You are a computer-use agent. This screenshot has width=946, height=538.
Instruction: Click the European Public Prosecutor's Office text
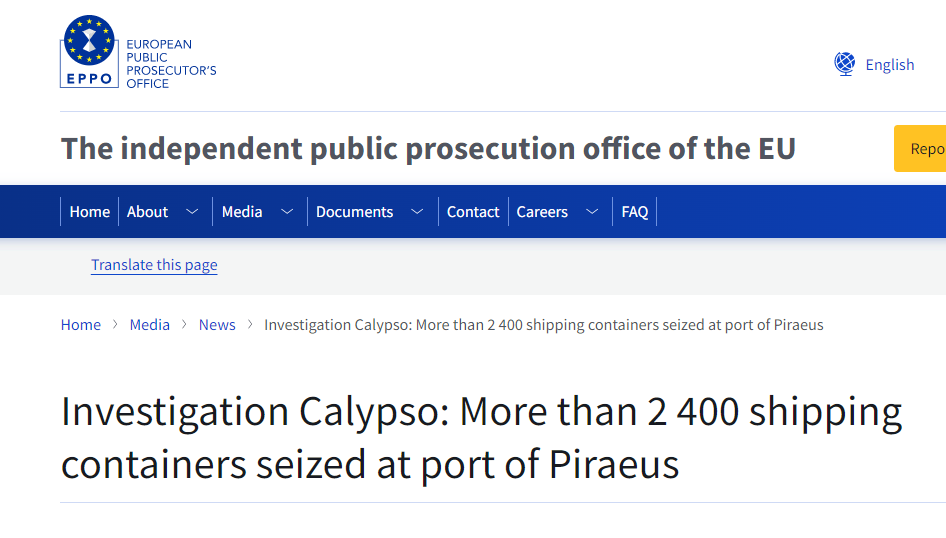click(x=171, y=64)
